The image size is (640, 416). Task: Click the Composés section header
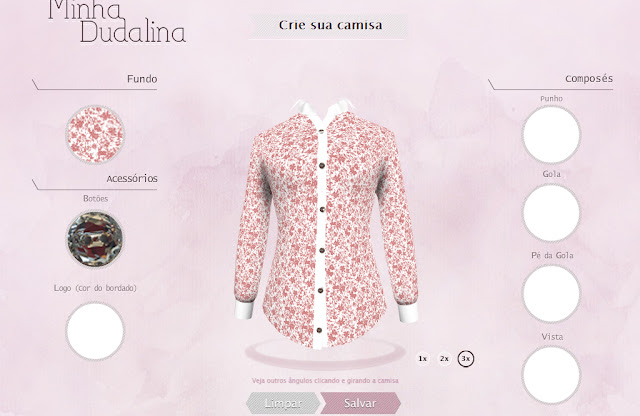click(589, 78)
